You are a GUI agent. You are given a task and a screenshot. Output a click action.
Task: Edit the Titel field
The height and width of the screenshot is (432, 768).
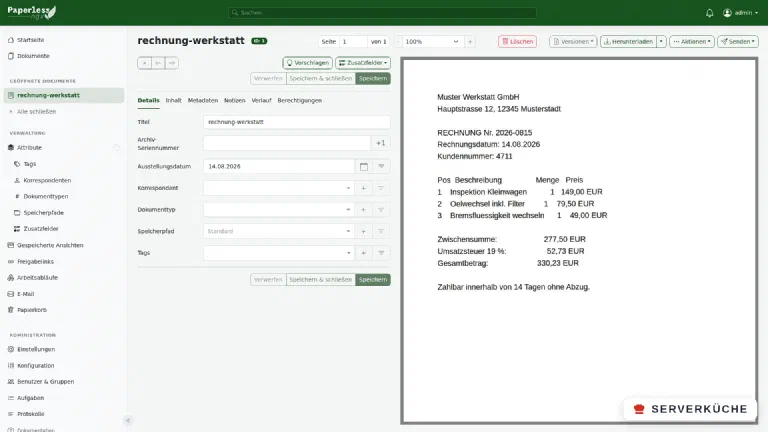tap(297, 122)
